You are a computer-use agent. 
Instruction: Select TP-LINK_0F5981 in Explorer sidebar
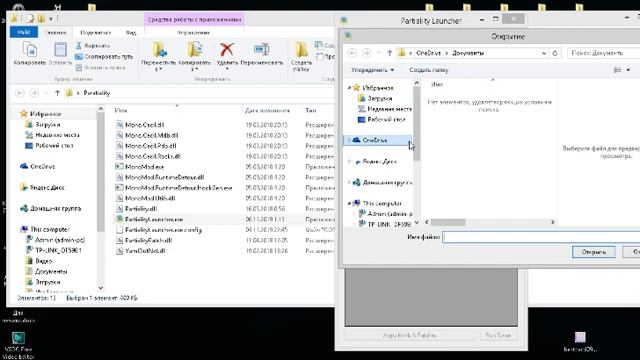[x=53, y=250]
